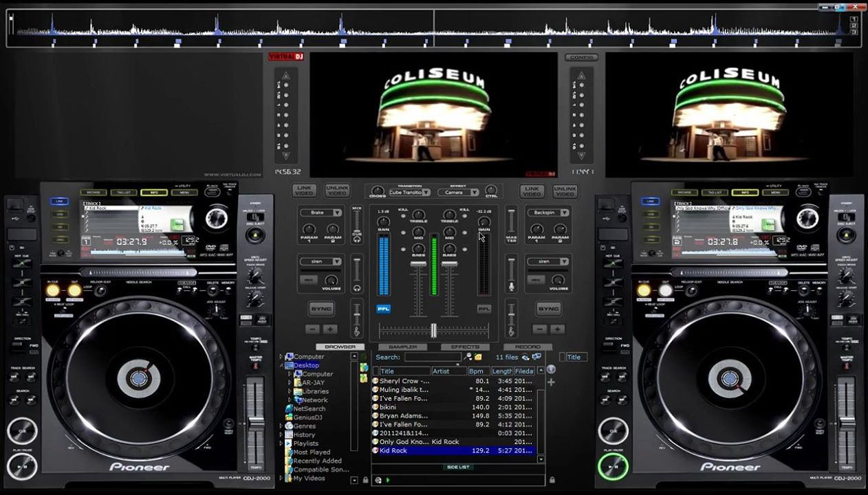Click the crossfader handle
This screenshot has height=495, width=868.
coord(433,331)
